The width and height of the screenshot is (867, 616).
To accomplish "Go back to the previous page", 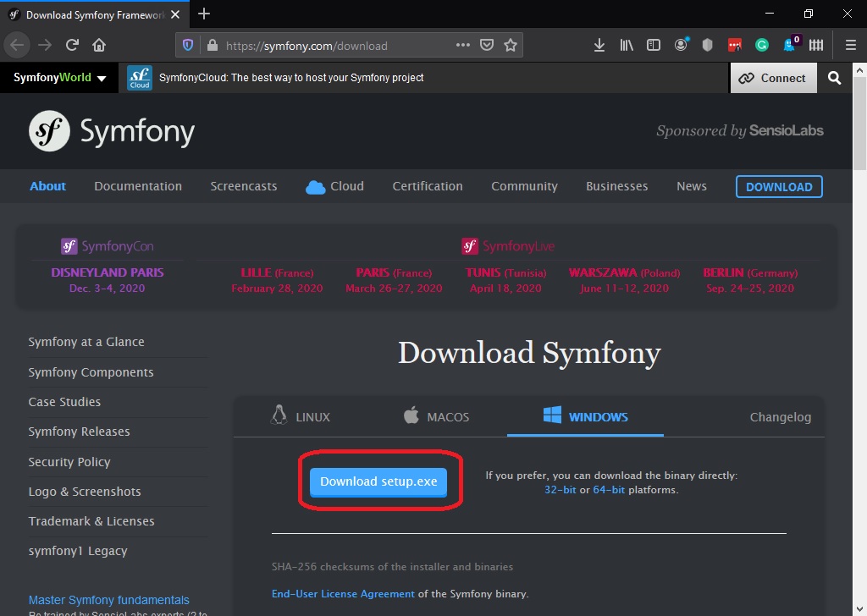I will tap(17, 46).
